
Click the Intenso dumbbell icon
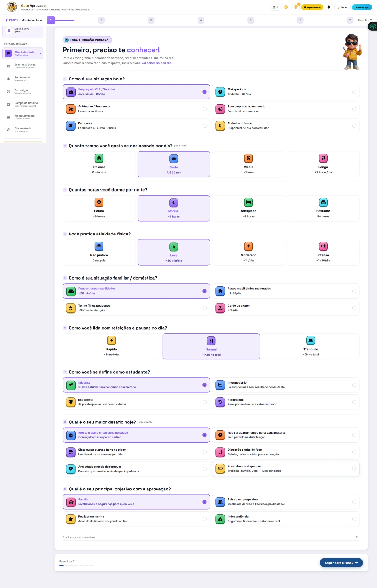pyautogui.click(x=323, y=246)
